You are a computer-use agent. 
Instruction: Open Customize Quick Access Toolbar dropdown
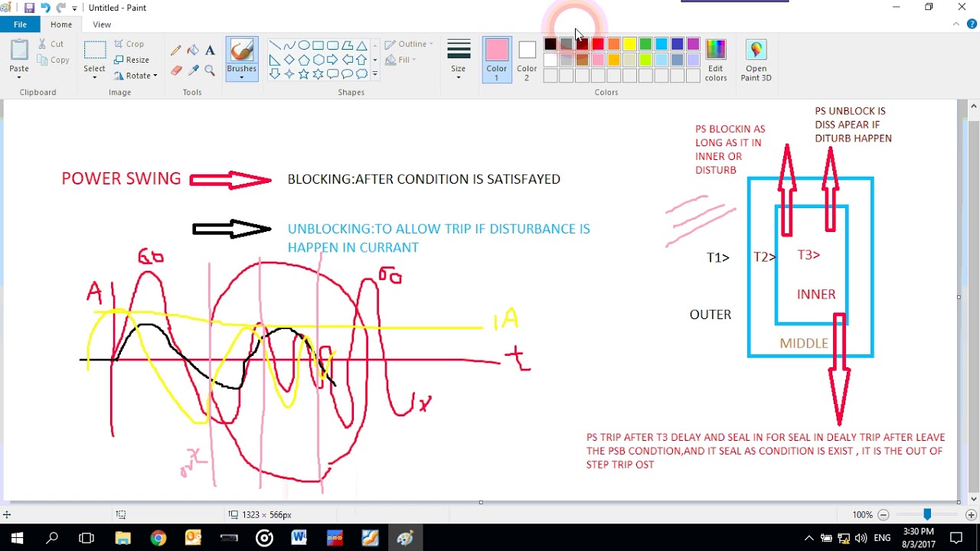pyautogui.click(x=74, y=8)
